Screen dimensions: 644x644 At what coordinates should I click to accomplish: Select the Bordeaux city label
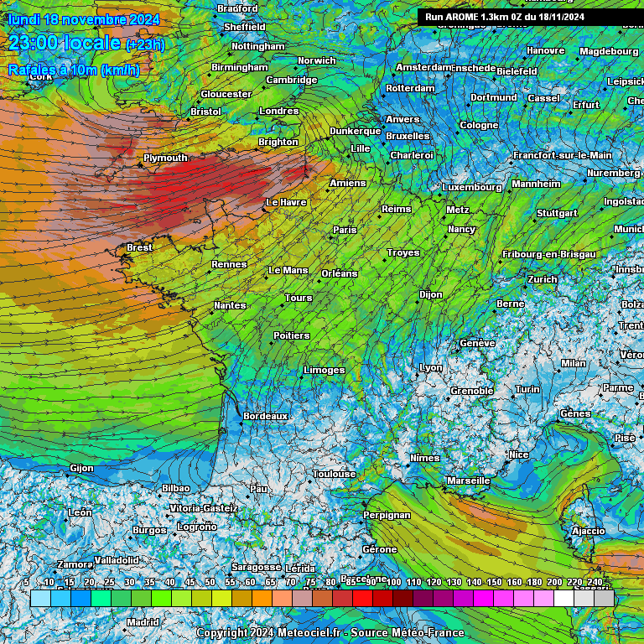[x=265, y=416]
